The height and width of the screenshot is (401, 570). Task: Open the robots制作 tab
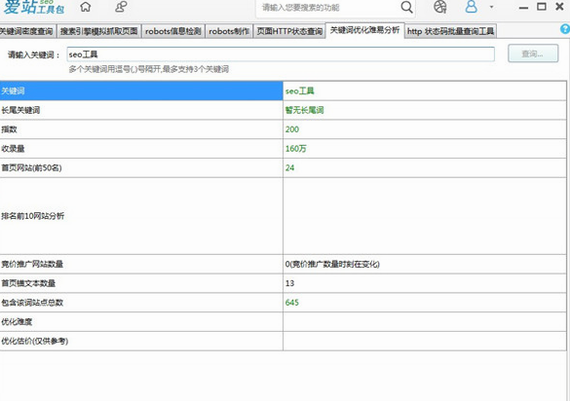pyautogui.click(x=229, y=31)
